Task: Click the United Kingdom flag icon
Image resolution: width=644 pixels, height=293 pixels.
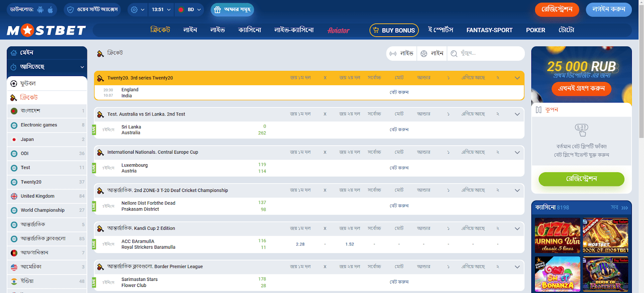Action: (14, 196)
